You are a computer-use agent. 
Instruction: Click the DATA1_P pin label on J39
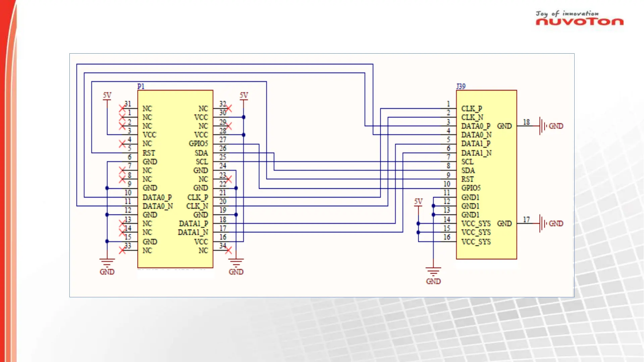[x=476, y=143]
